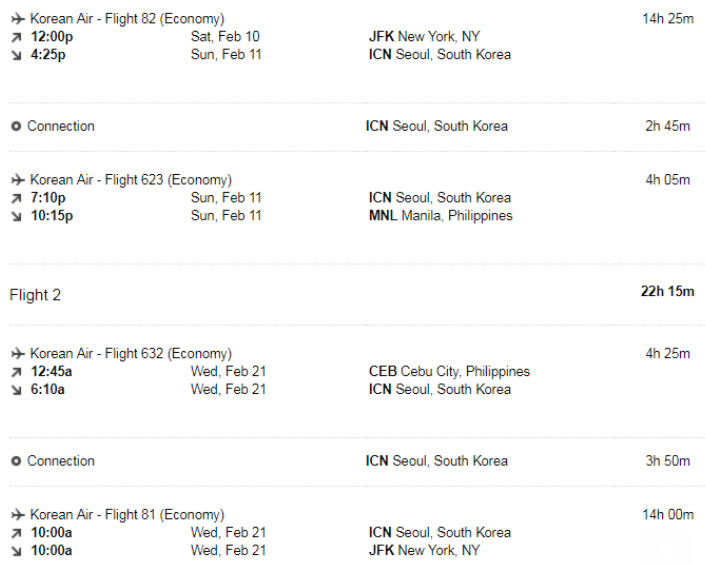Click the arrival arrow icon at 10:15p
This screenshot has width=706, height=566.
(16, 217)
